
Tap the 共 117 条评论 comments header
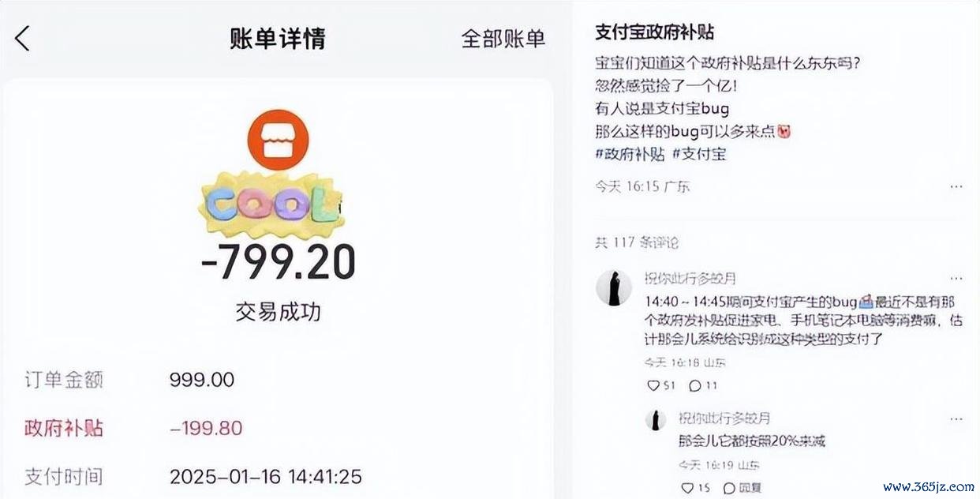(636, 242)
